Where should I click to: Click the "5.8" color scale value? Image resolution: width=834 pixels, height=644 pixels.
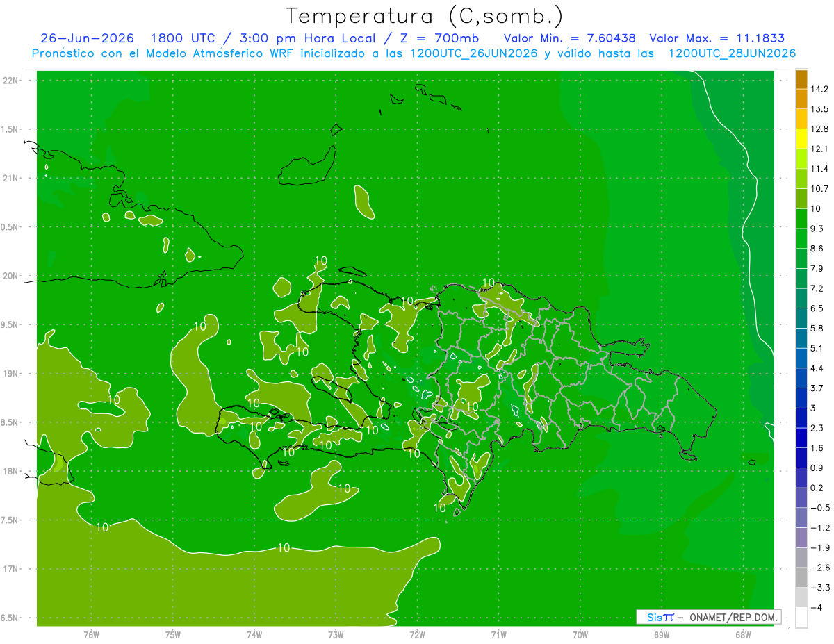point(818,329)
